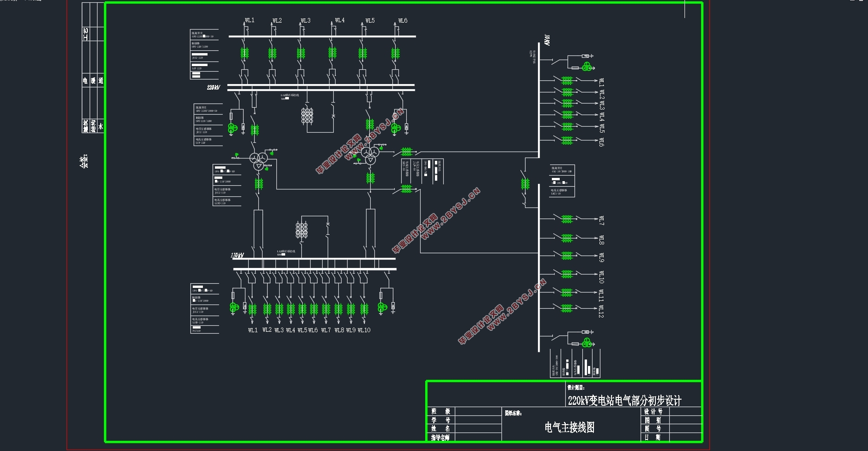This screenshot has height=451, width=868.
Task: Select WL6 label on 220kV outgoing feeders
Action: click(403, 21)
